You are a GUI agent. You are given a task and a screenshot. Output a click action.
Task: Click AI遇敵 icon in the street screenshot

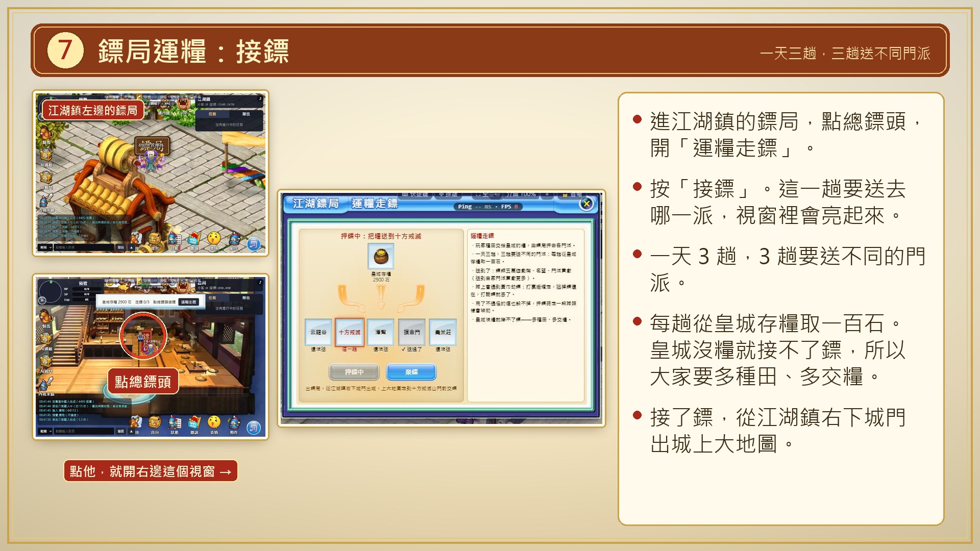coord(46,156)
